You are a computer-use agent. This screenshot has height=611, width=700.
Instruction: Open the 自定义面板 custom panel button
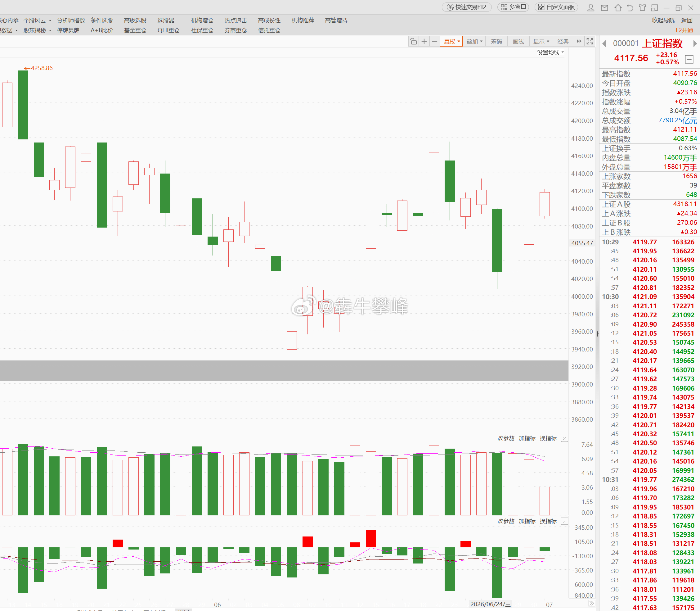(556, 7)
